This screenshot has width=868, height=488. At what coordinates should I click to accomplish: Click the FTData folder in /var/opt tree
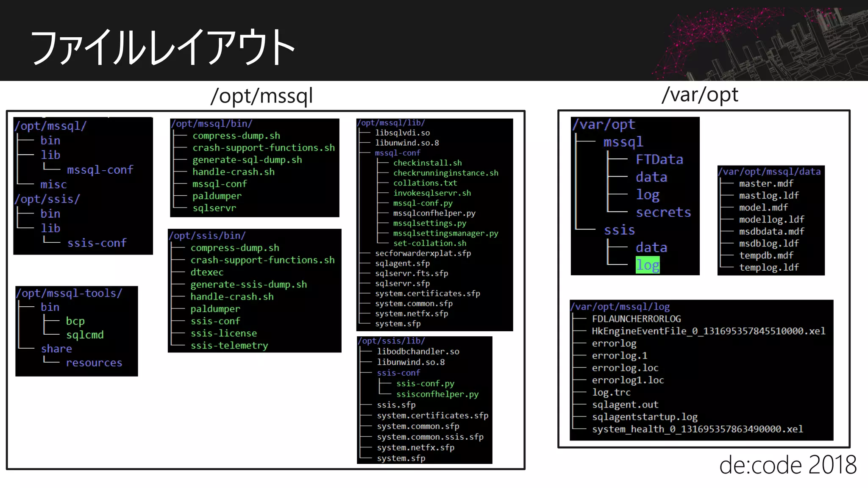pos(659,160)
